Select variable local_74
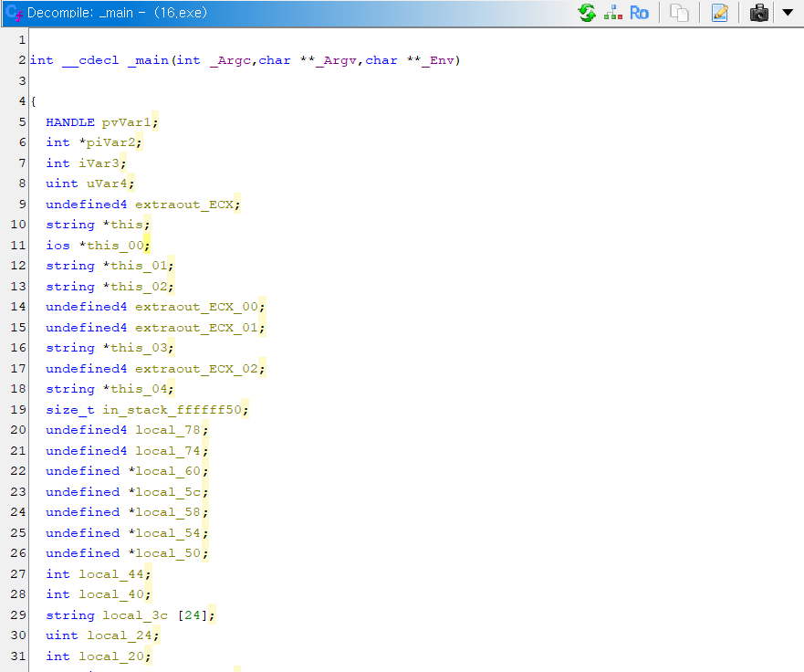 pyautogui.click(x=168, y=451)
